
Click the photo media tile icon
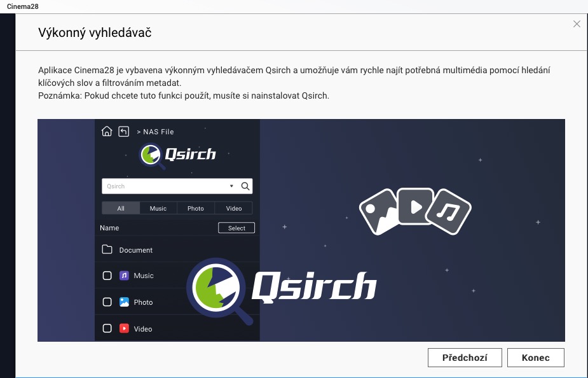379,212
